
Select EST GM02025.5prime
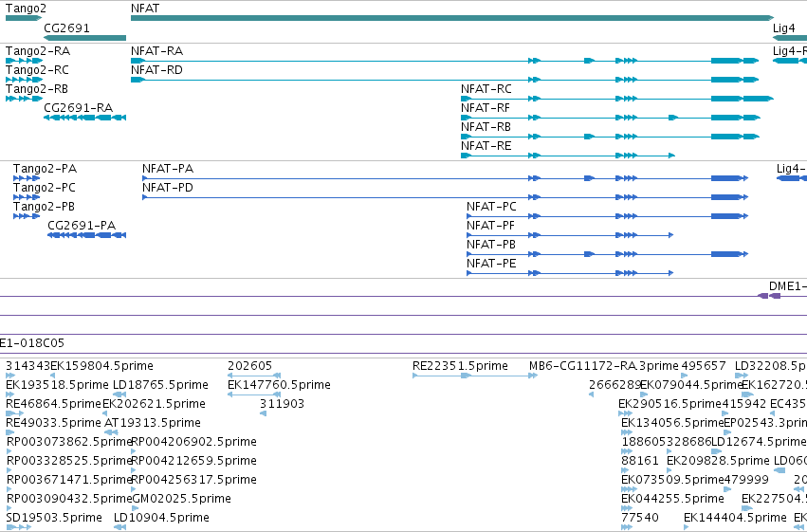182,499
